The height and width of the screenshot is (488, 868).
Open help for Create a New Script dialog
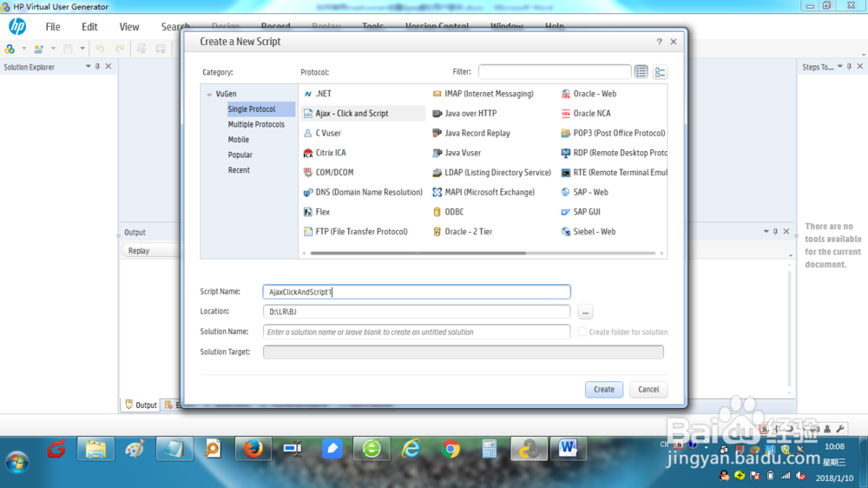659,42
